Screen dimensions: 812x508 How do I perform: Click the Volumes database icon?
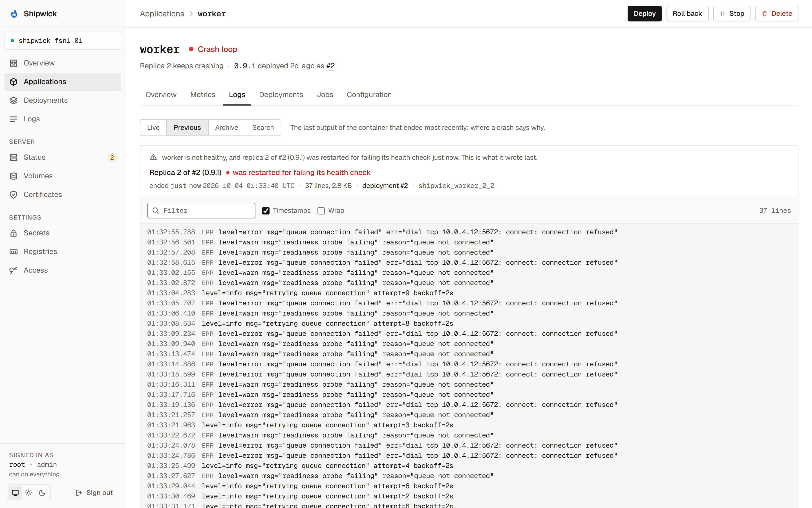(14, 176)
